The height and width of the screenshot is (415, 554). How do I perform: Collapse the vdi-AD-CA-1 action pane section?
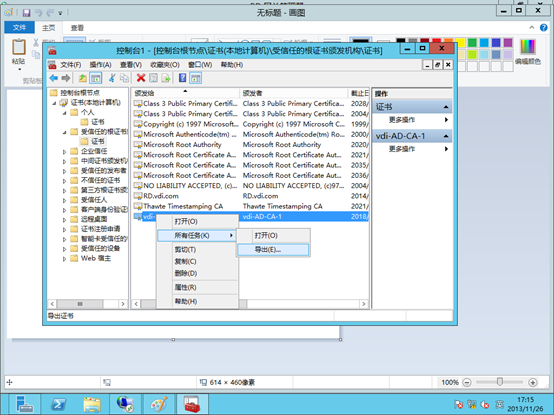pos(446,136)
